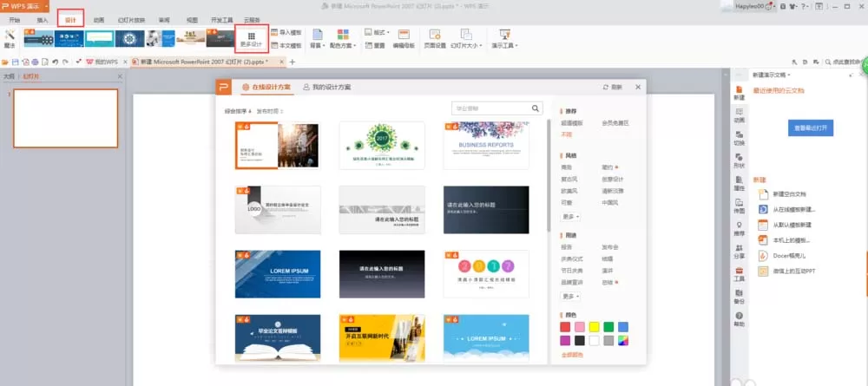Click the 魔法 magic wand icon
The width and height of the screenshot is (868, 386).
coord(10,35)
